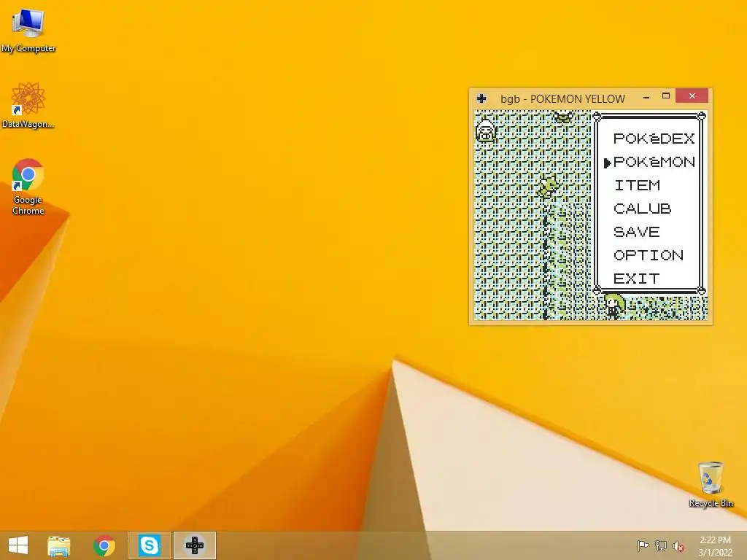Screen dimensions: 747x560
Task: Click the CALUB entry in game menu
Action: pyautogui.click(x=643, y=209)
